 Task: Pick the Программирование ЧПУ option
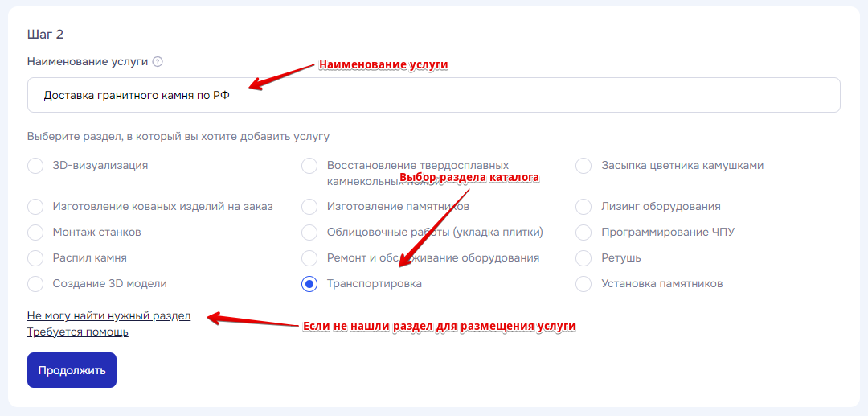coord(584,233)
